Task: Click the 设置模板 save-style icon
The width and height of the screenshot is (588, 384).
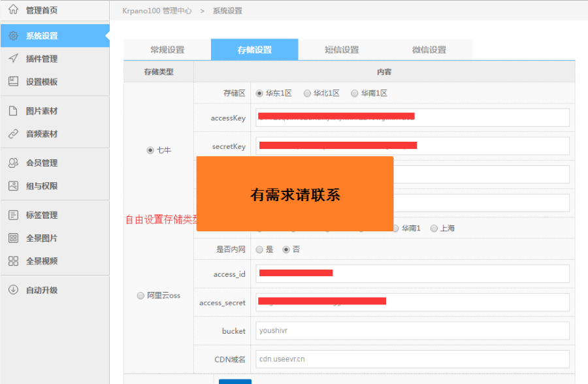Action: [13, 80]
